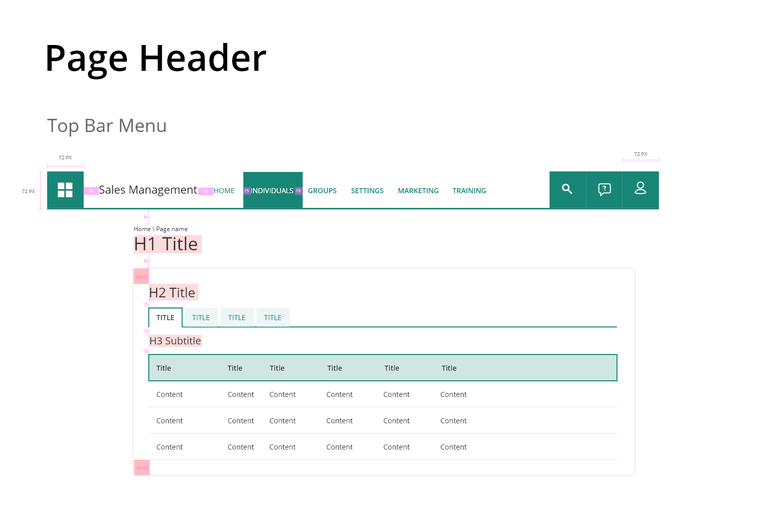Click the sixth Title column header

coord(449,368)
